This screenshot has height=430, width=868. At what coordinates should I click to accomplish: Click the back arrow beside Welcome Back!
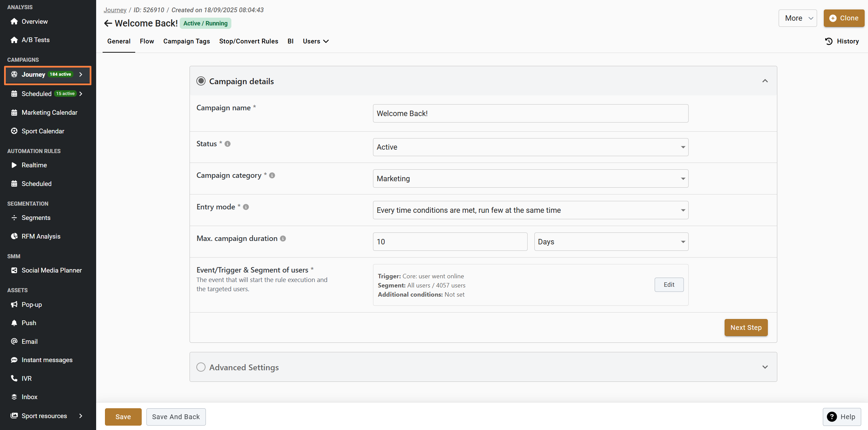coord(108,23)
